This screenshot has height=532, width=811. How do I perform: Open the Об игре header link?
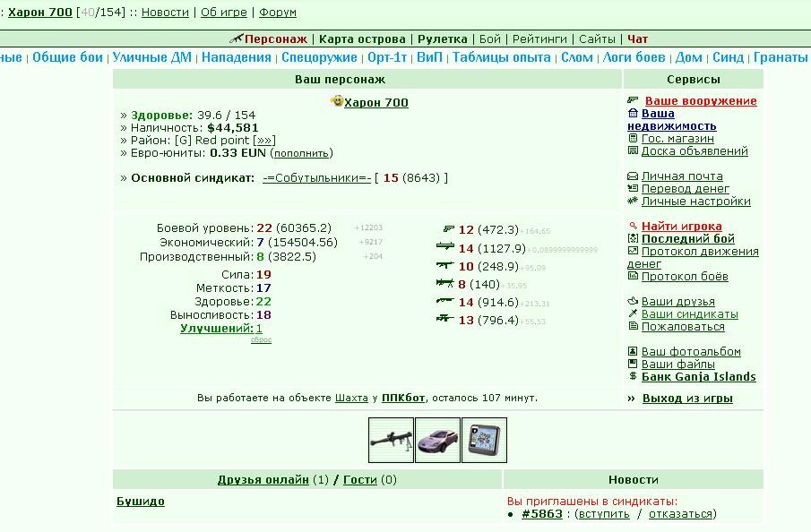[224, 12]
